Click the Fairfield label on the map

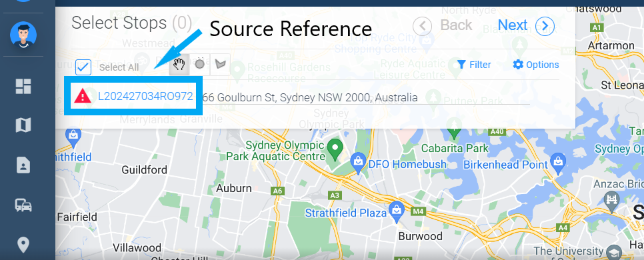click(77, 217)
